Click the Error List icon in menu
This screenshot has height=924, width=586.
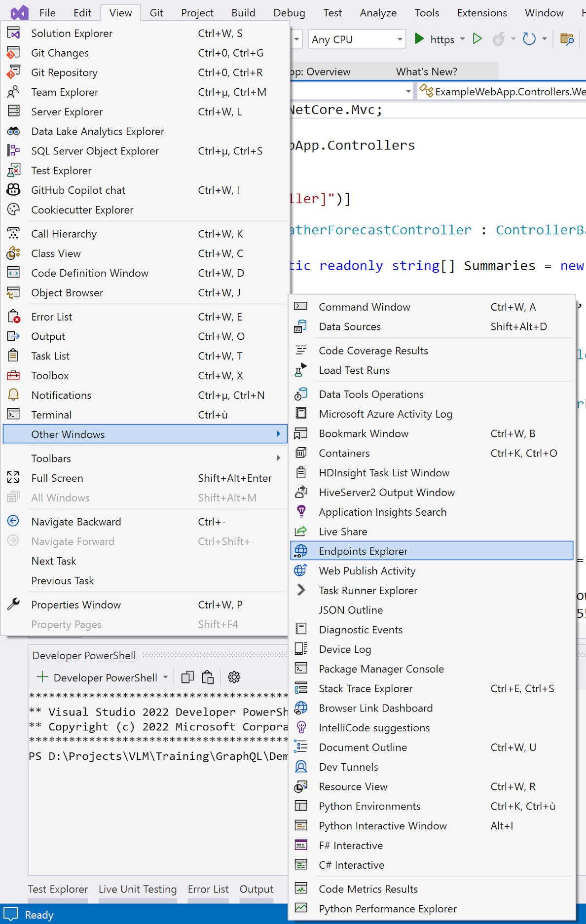click(x=14, y=317)
